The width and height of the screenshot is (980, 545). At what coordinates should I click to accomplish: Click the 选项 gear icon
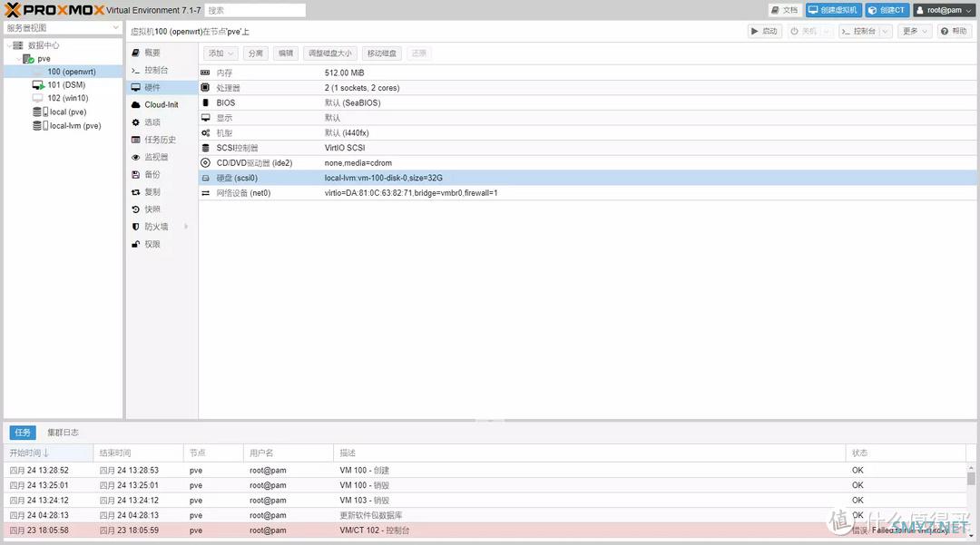point(135,122)
